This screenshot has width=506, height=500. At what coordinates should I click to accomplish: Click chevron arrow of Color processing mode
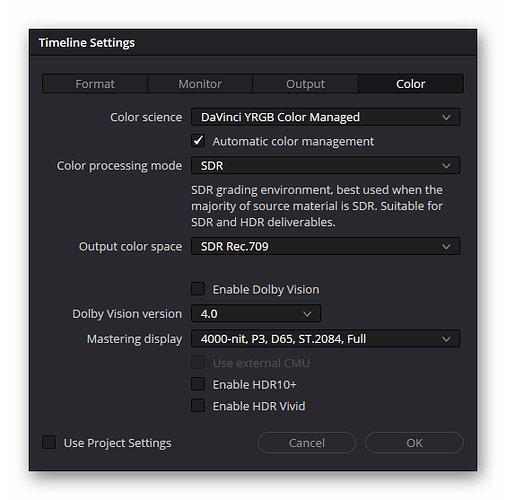pos(446,166)
